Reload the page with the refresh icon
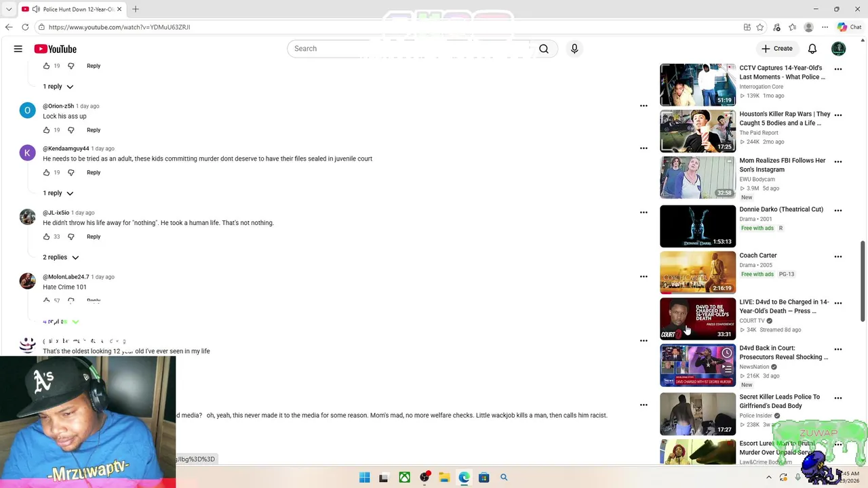The height and width of the screenshot is (488, 868). click(x=25, y=27)
